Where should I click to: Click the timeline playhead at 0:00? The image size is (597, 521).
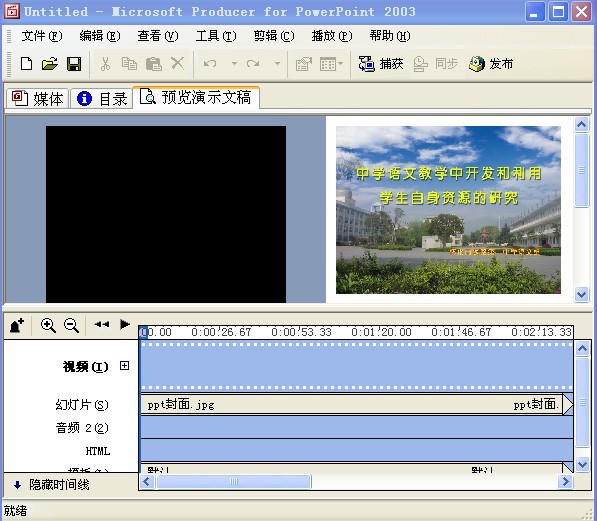(143, 332)
